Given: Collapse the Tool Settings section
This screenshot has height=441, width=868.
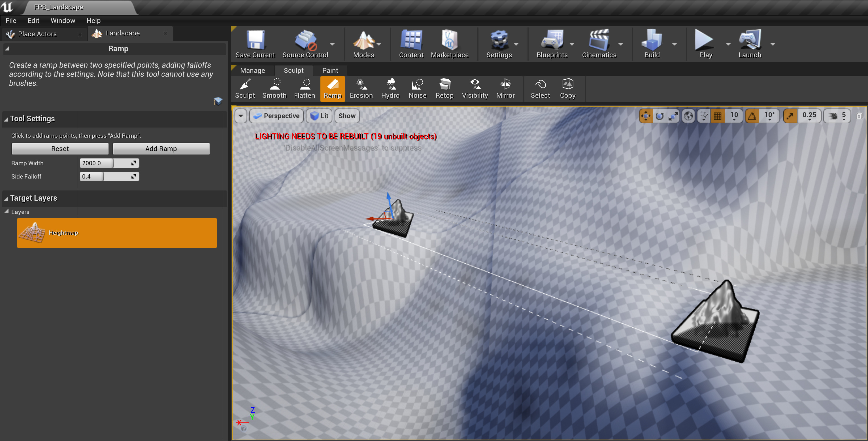Looking at the screenshot, I should [6, 119].
